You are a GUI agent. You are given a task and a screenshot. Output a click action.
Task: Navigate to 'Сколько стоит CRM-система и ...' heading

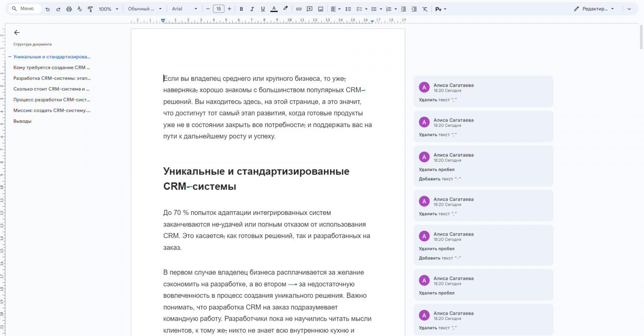click(x=52, y=89)
